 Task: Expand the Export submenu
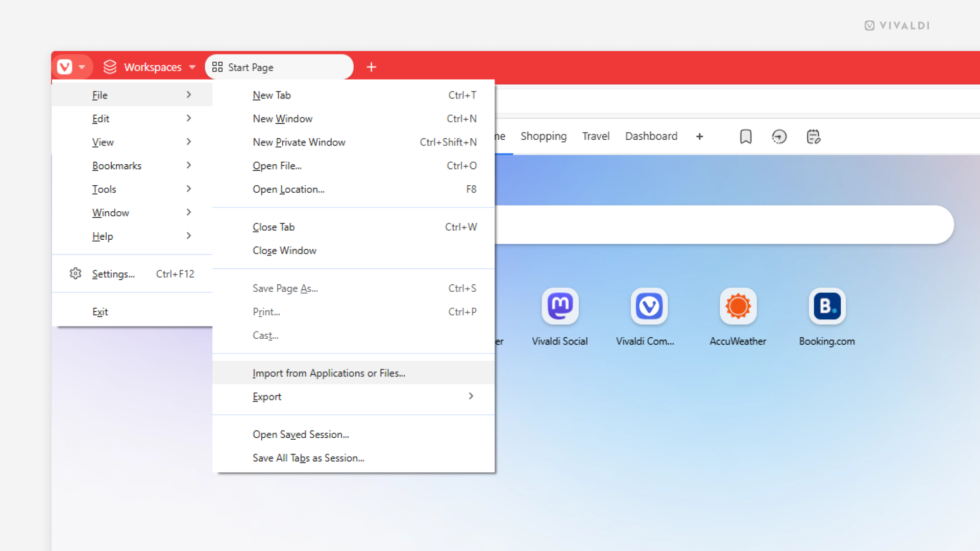click(x=354, y=396)
